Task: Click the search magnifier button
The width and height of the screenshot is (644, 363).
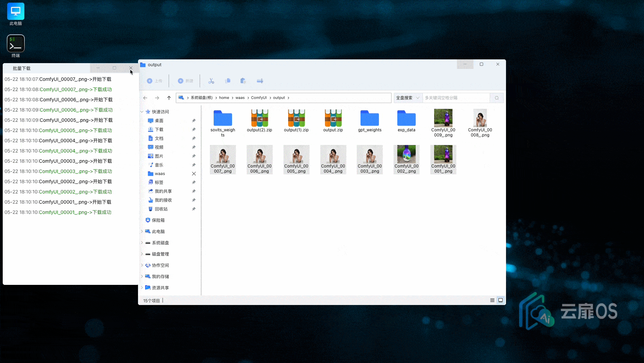Action: click(496, 98)
